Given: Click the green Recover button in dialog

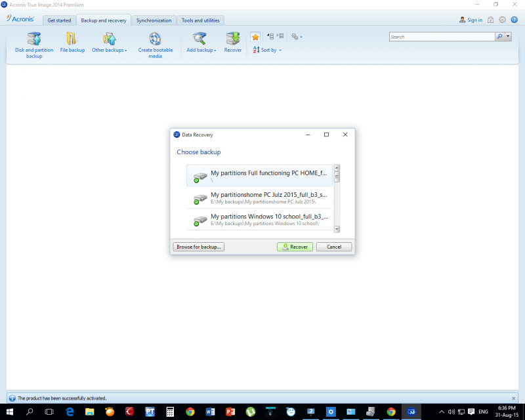Looking at the screenshot, I should (x=295, y=247).
